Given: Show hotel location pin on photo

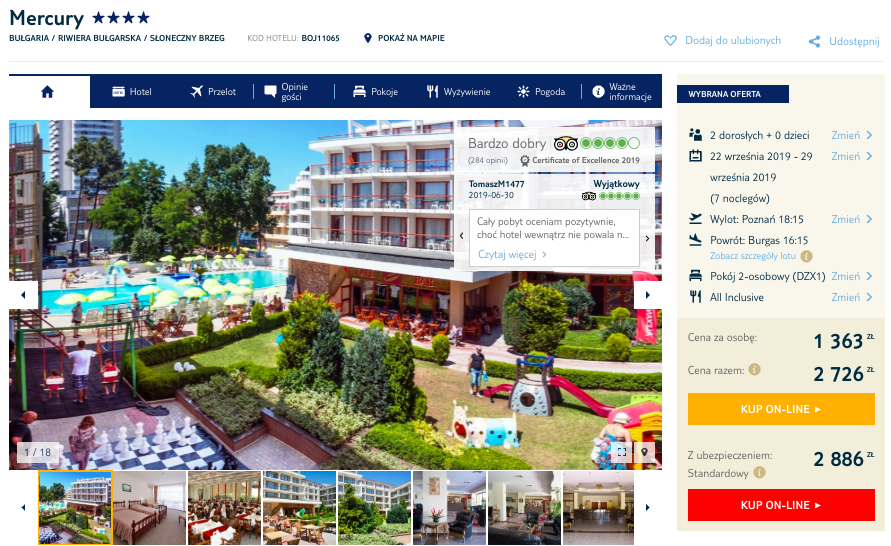Looking at the screenshot, I should pos(644,452).
